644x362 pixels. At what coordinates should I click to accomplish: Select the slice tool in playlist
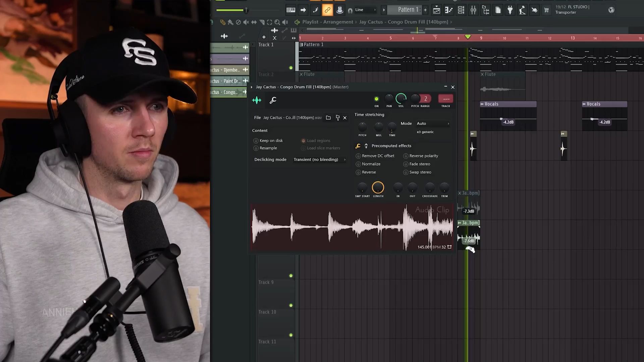262,22
